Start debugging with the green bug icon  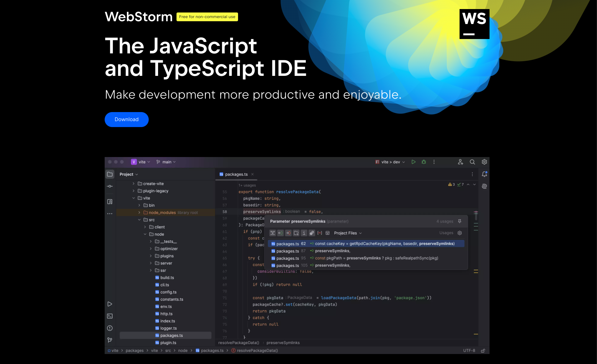click(x=424, y=162)
